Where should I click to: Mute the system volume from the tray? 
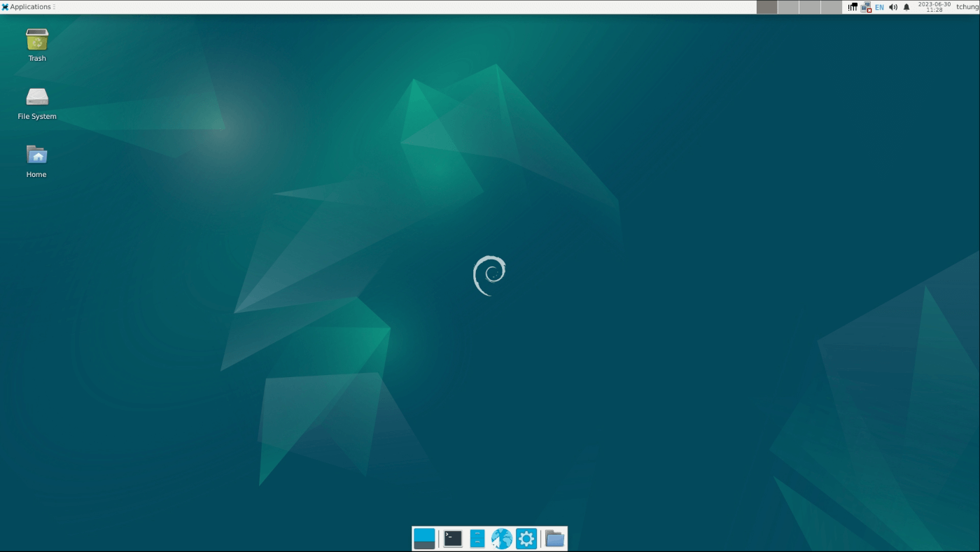click(893, 7)
